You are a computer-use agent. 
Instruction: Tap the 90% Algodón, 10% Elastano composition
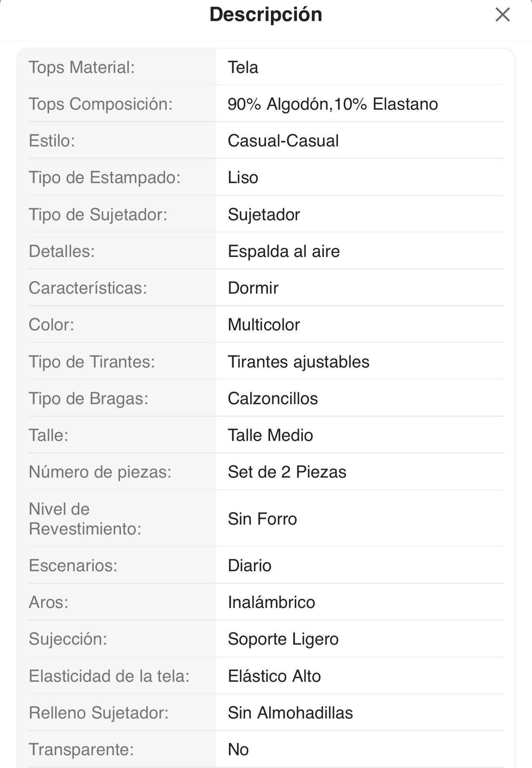pyautogui.click(x=332, y=104)
